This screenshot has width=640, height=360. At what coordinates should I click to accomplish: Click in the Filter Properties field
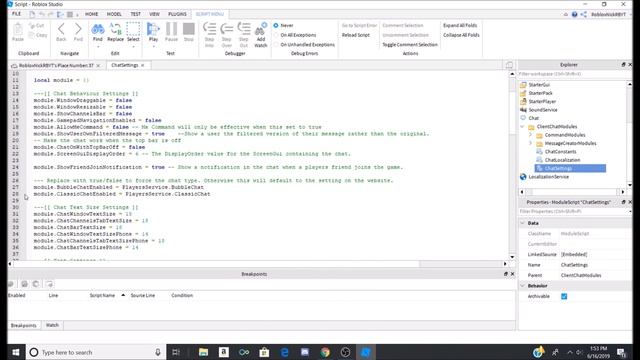[x=573, y=211]
